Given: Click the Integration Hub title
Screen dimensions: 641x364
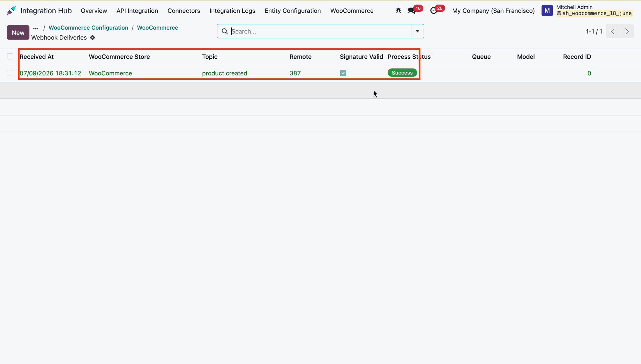Looking at the screenshot, I should [46, 11].
